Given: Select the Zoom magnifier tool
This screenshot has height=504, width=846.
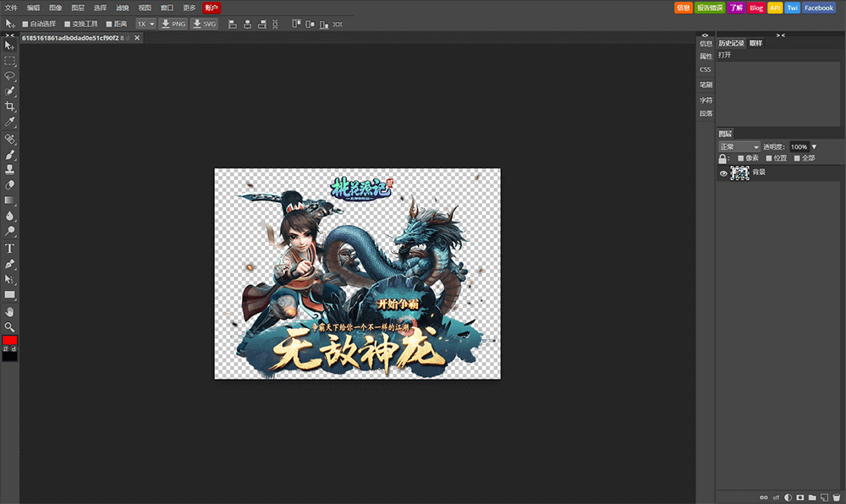Looking at the screenshot, I should point(10,326).
